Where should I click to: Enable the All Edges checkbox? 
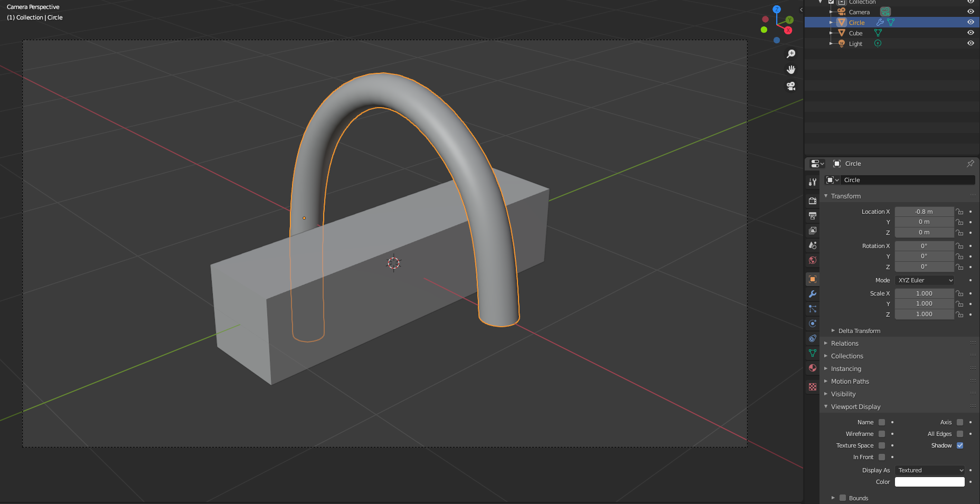(960, 434)
